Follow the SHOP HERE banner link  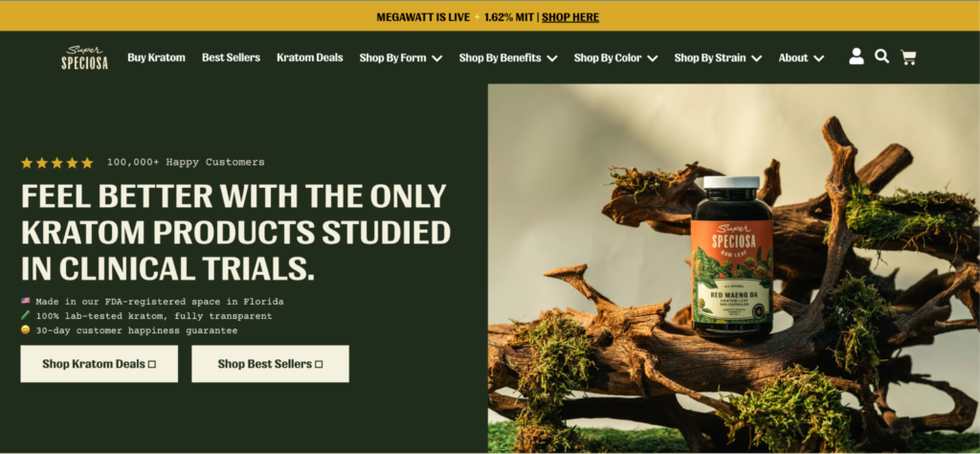pos(570,17)
